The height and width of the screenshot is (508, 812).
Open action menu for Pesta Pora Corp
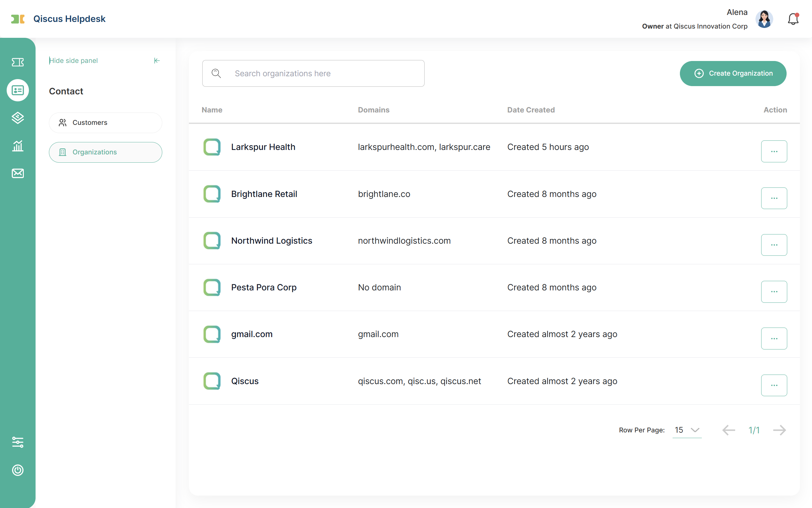pos(774,292)
